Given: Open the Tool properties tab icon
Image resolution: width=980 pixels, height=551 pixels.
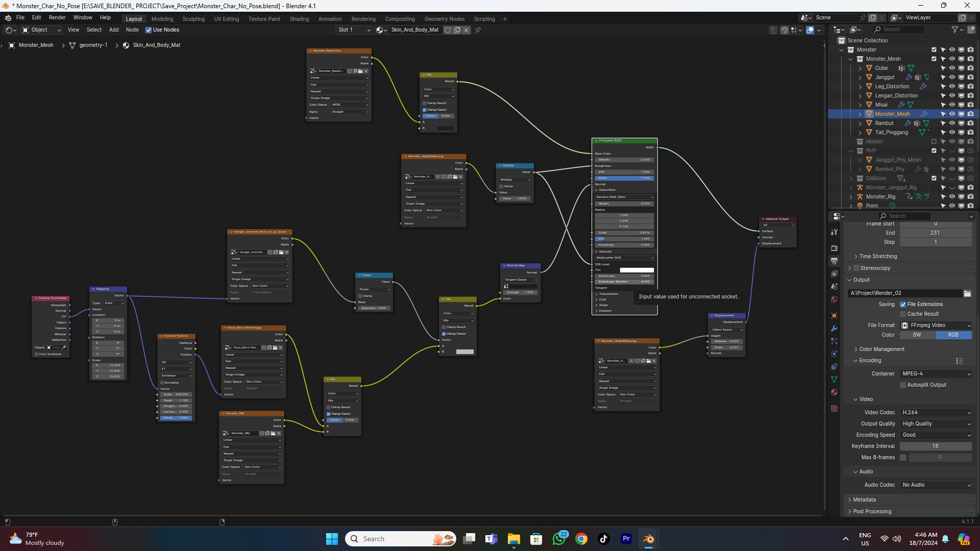Looking at the screenshot, I should 834,232.
